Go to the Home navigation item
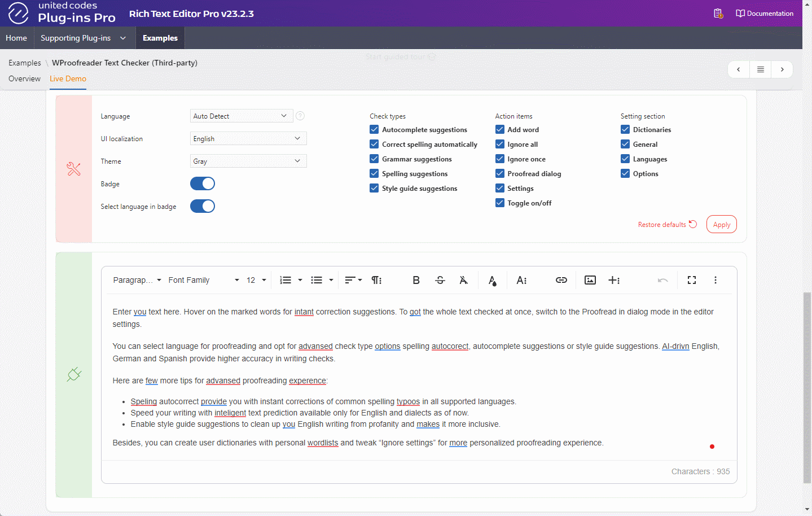This screenshot has width=812, height=516. click(x=16, y=38)
